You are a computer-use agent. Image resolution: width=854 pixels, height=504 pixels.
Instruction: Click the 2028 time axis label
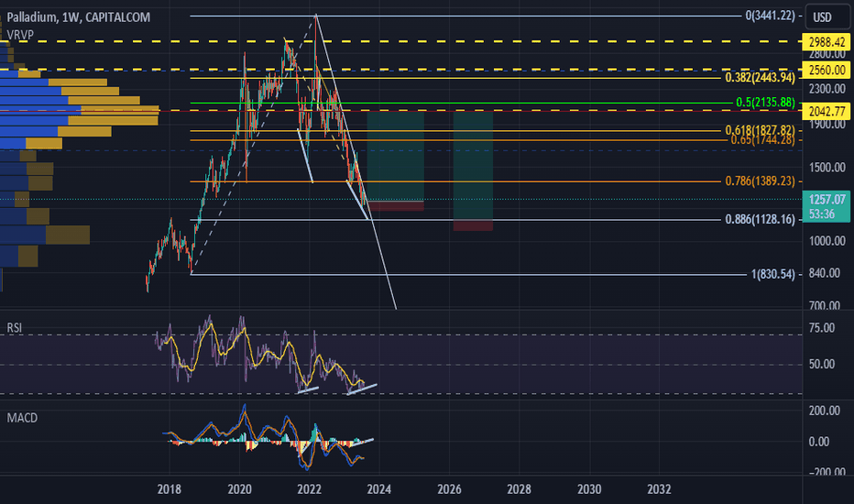(x=519, y=489)
